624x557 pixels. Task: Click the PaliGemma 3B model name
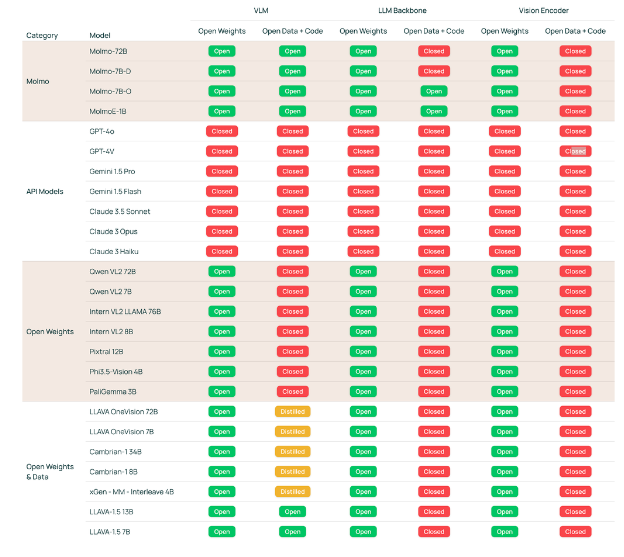tap(113, 391)
